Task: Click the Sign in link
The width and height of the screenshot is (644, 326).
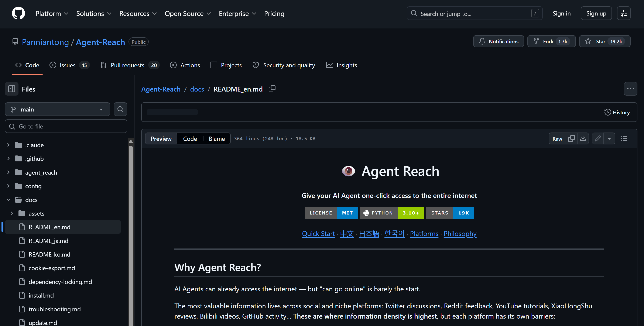Action: point(562,13)
